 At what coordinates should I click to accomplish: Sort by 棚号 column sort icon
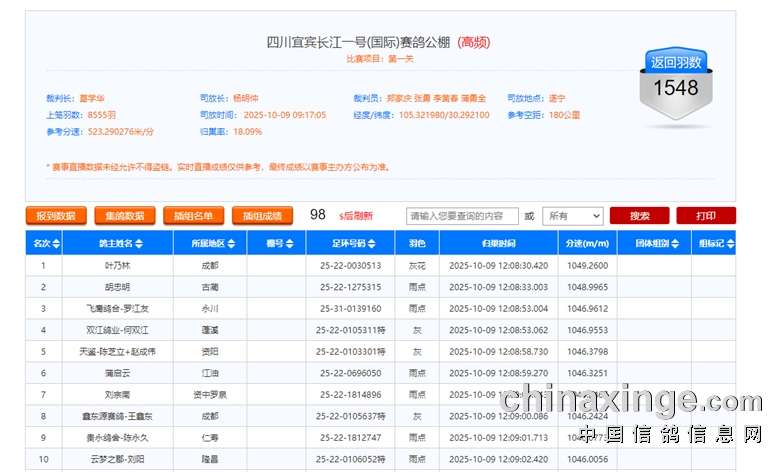[289, 243]
